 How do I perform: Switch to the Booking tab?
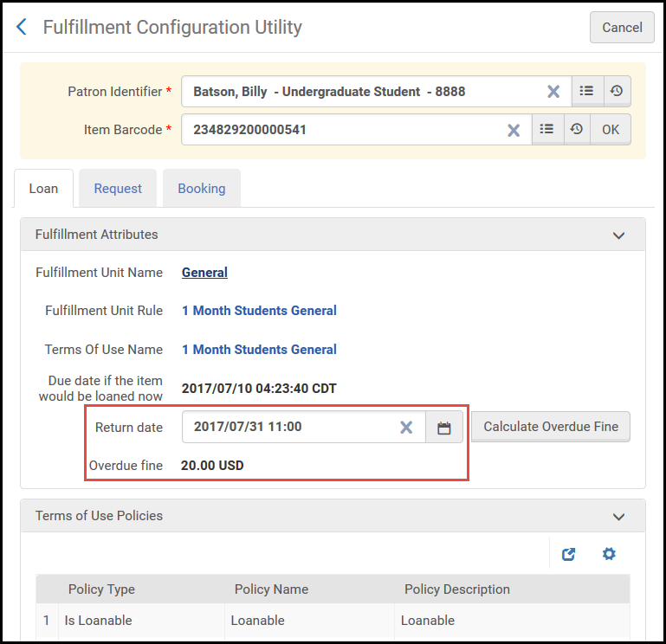(202, 189)
